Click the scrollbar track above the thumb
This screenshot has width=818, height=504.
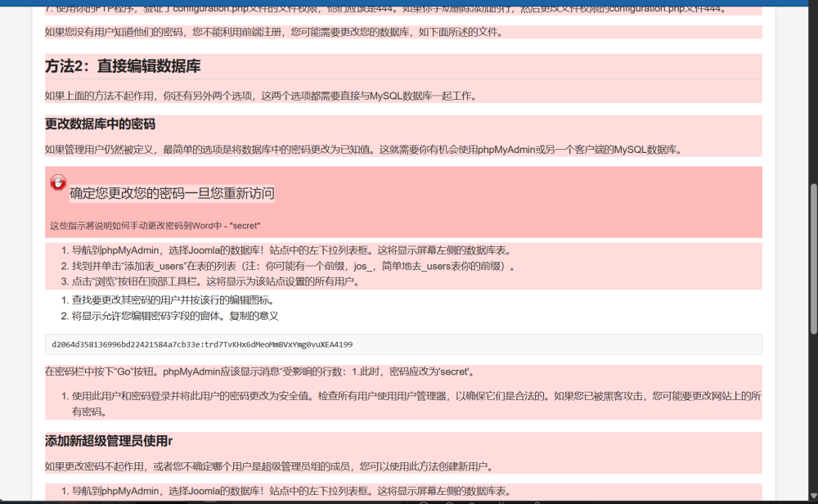click(x=812, y=98)
